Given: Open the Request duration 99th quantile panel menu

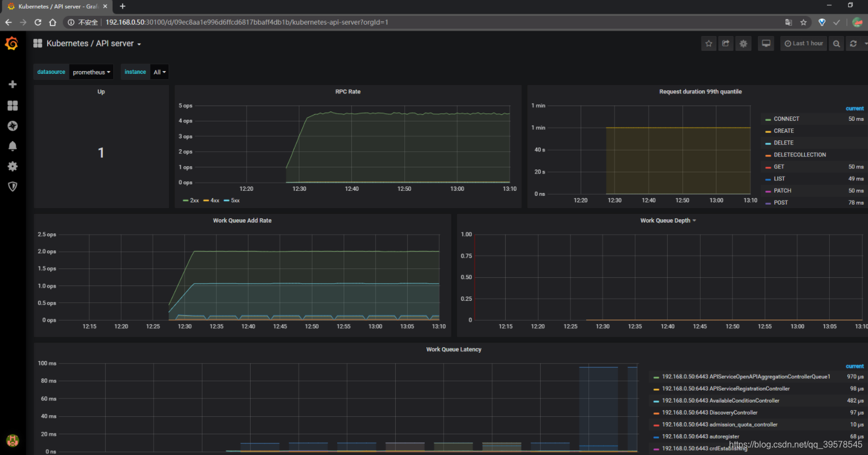Looking at the screenshot, I should pyautogui.click(x=701, y=91).
